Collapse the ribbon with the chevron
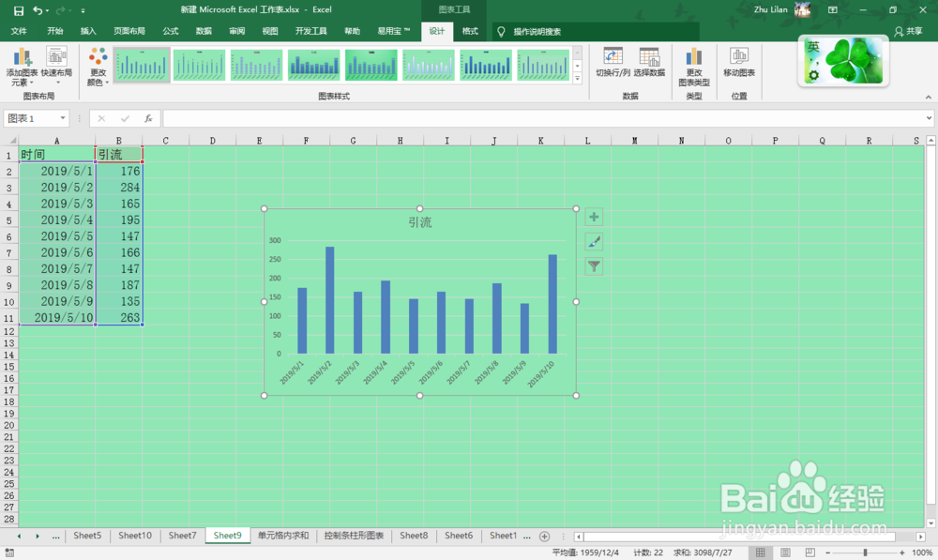The height and width of the screenshot is (560, 938). click(928, 97)
